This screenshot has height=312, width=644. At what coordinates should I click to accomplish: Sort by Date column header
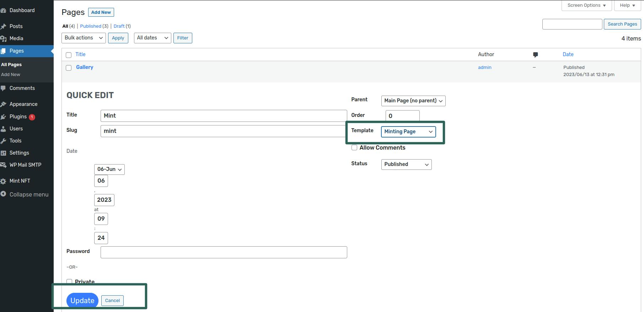point(568,54)
